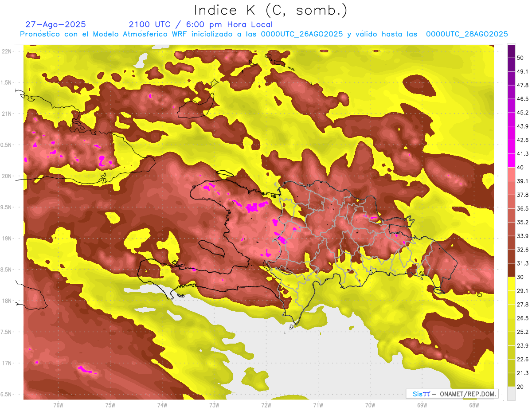Click the '21N' latitude label
This screenshot has height=411, width=532.
[x=8, y=114]
